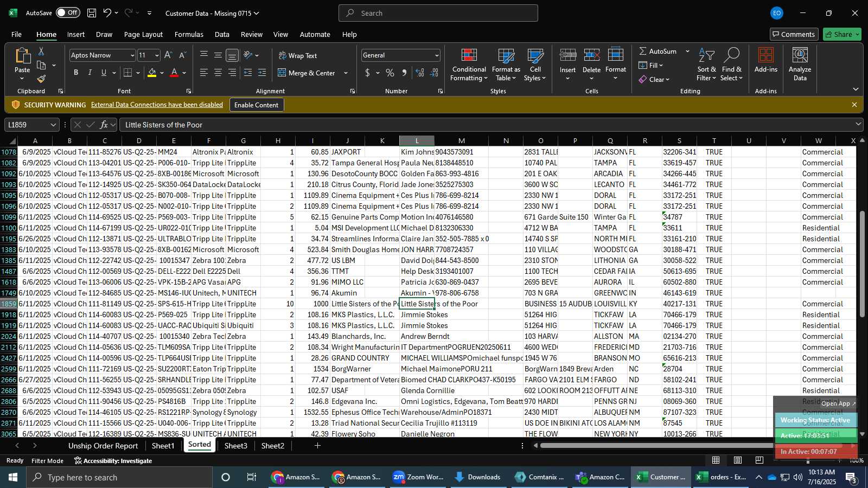Expand the formula bar

click(x=858, y=124)
